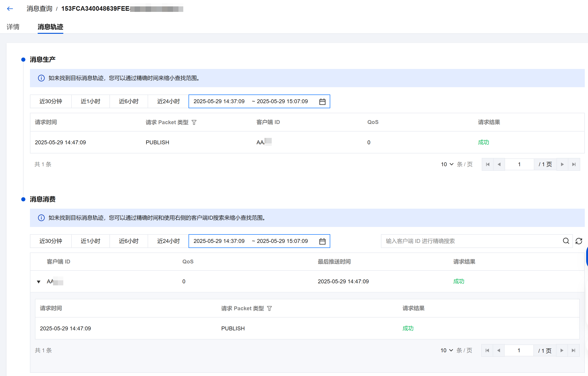Click the refresh icon beside search box

point(579,241)
